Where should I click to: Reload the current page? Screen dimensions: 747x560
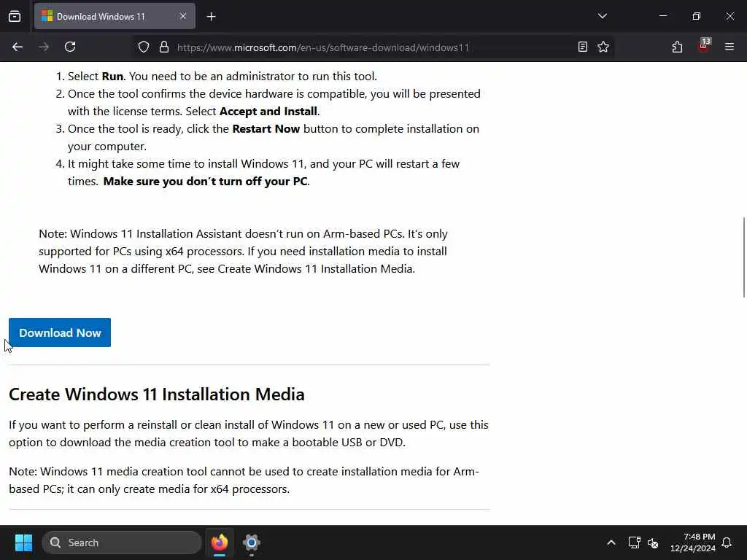click(70, 47)
